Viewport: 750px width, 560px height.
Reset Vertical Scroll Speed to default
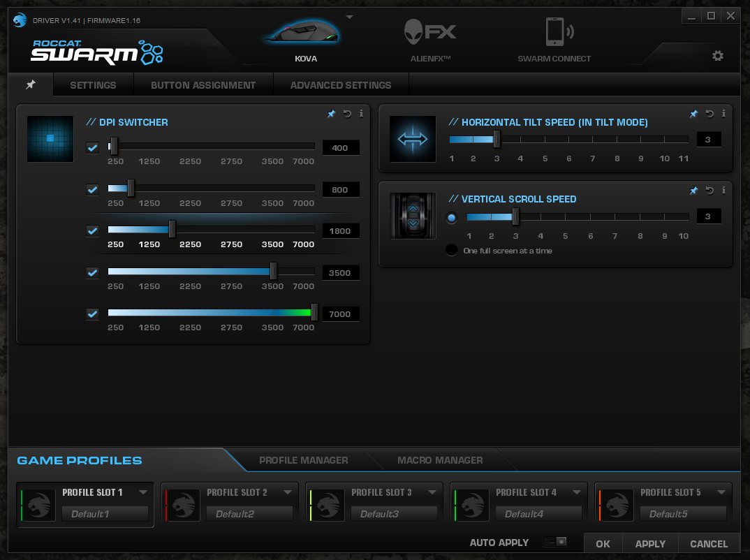[709, 191]
